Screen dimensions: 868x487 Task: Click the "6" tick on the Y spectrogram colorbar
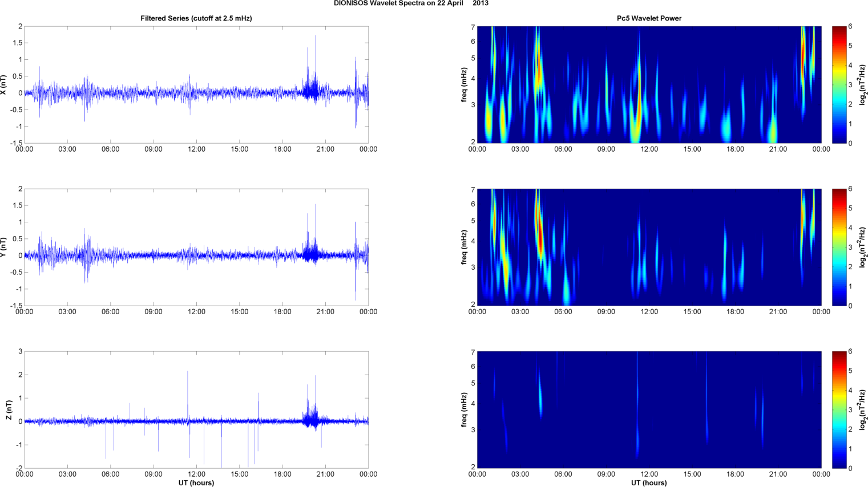pos(850,189)
